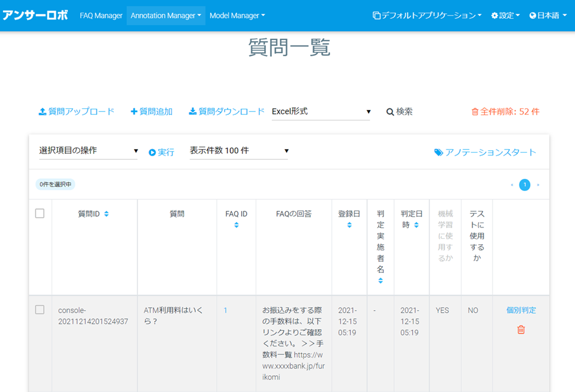Sort by 判定日時 using sort arrows
Image resolution: width=575 pixels, height=392 pixels.
(416, 225)
